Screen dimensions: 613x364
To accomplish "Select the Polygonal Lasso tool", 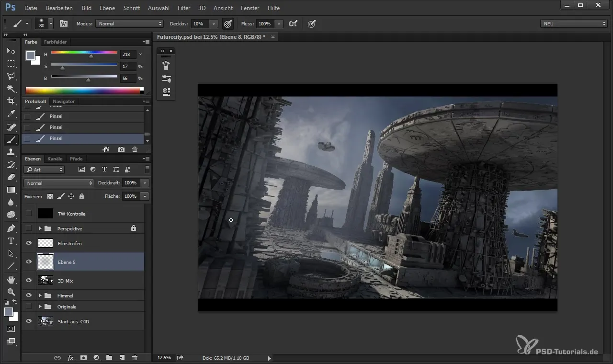I will pos(11,76).
